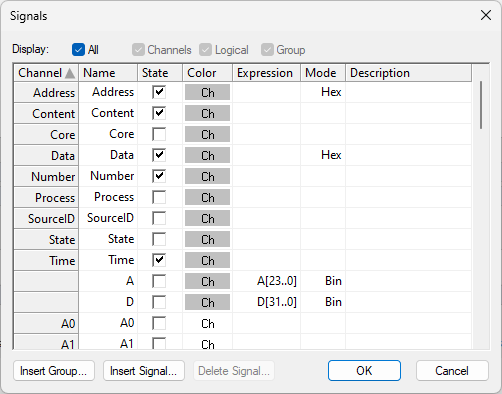Open color swatch for SourceID row

[x=207, y=218]
